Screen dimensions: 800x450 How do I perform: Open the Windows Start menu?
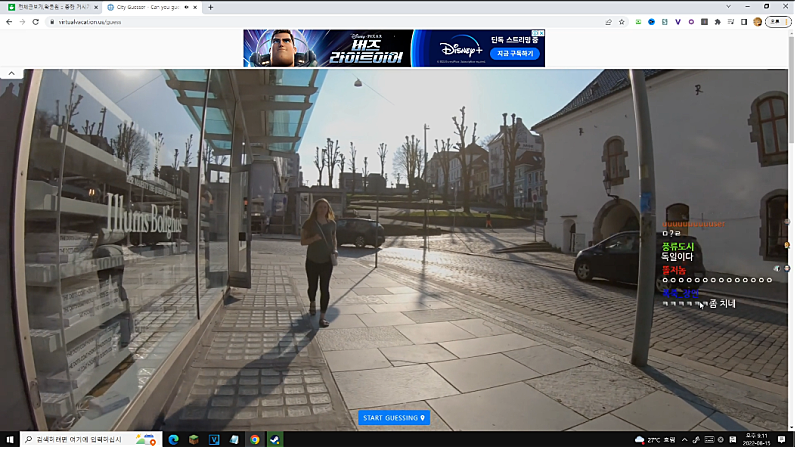tap(9, 439)
